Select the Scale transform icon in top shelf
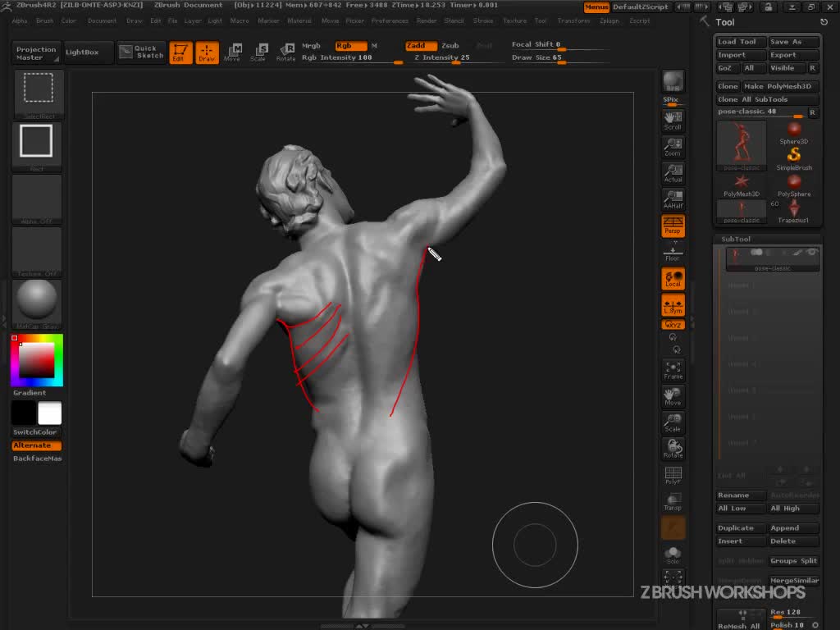Image resolution: width=840 pixels, height=630 pixels. 258,52
